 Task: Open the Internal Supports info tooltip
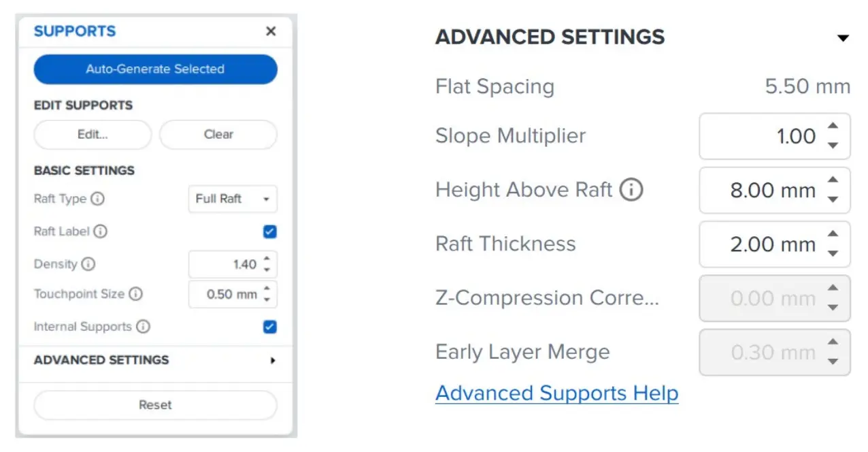(x=145, y=327)
